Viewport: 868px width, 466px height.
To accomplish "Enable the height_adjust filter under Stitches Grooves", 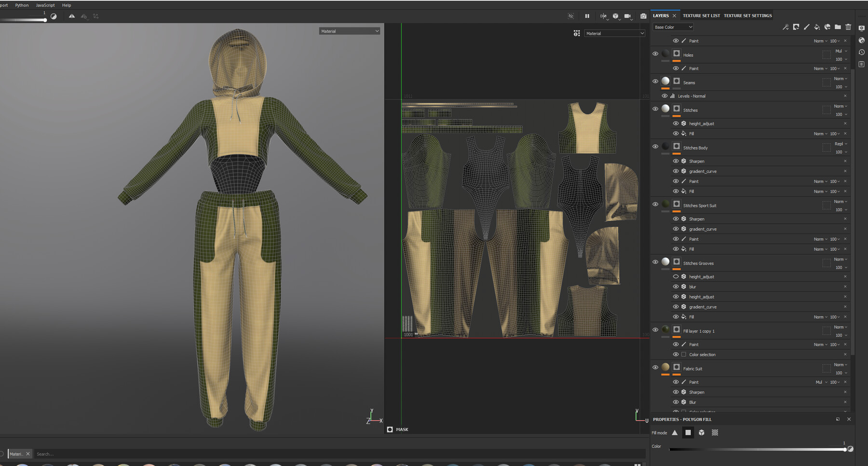I will click(676, 276).
